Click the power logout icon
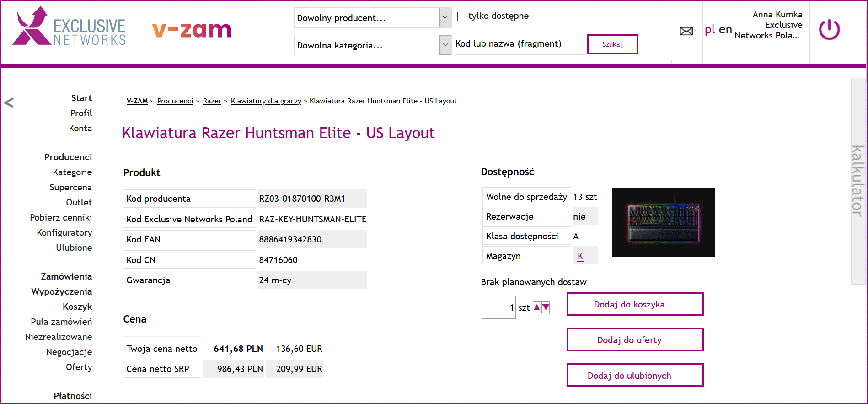This screenshot has height=404, width=868. click(829, 30)
